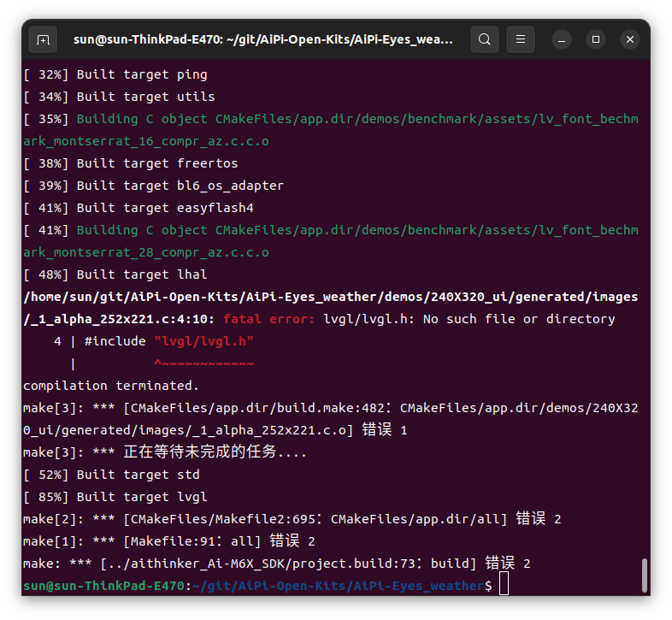Click the terminal vertical scrollbar thumb

pos(644,575)
